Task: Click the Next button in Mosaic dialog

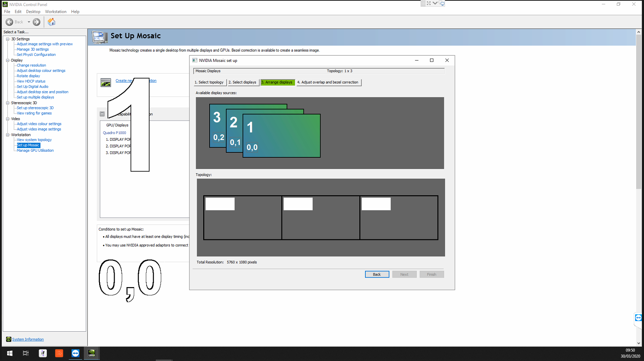Action: 404,274
